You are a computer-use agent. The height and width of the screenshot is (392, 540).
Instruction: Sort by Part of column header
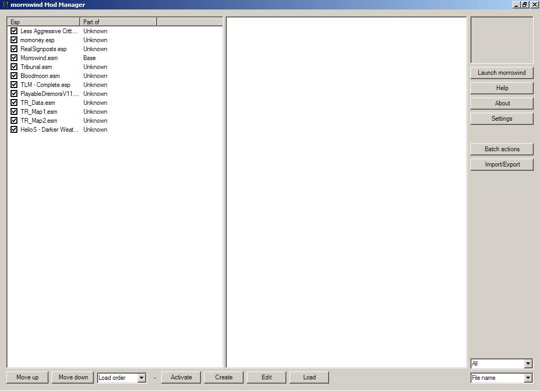tap(118, 22)
